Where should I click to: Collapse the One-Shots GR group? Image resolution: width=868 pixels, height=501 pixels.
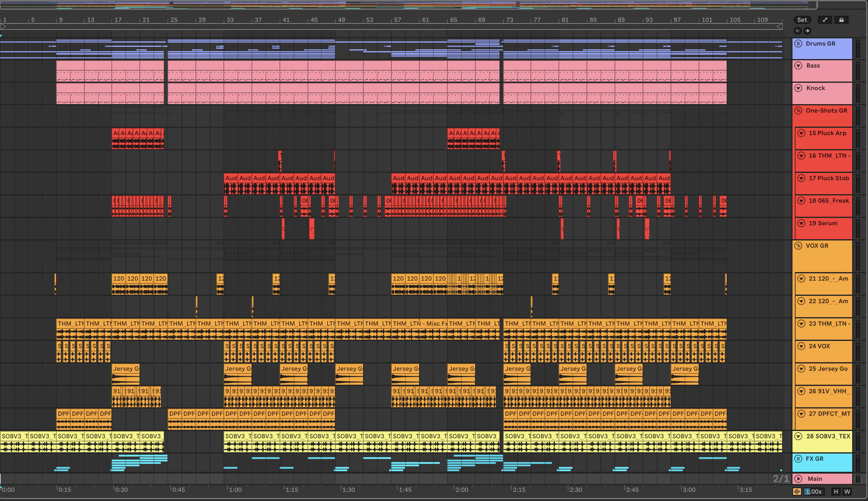tap(798, 110)
